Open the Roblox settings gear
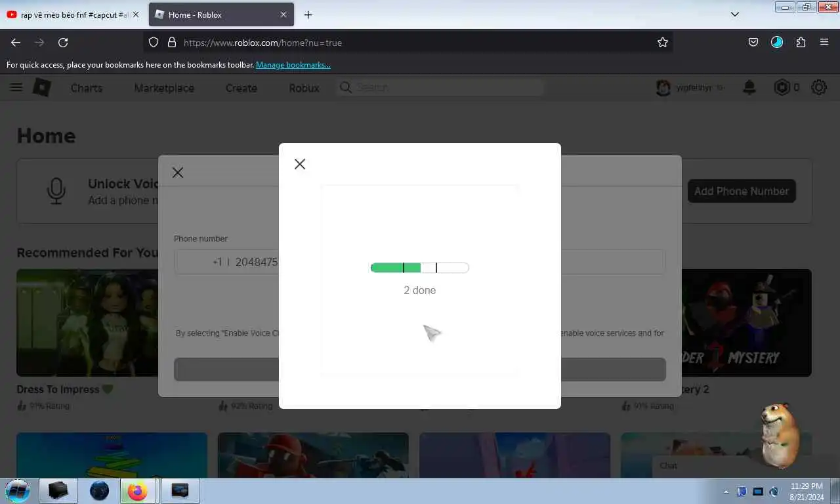Viewport: 840px width, 504px height. click(819, 87)
